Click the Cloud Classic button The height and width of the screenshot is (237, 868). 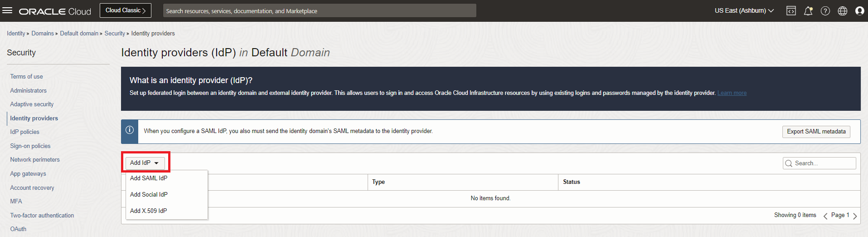(x=126, y=10)
